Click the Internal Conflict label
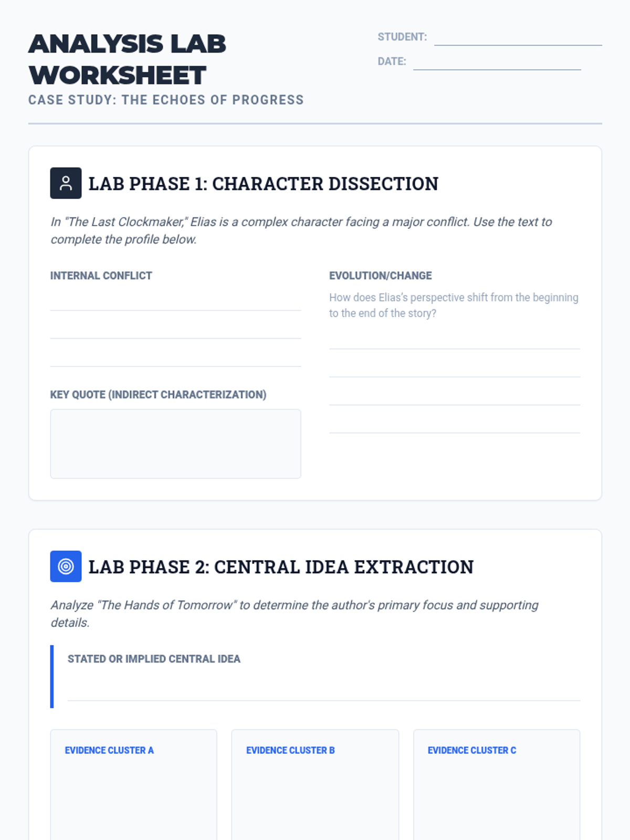630x840 pixels. point(101,276)
